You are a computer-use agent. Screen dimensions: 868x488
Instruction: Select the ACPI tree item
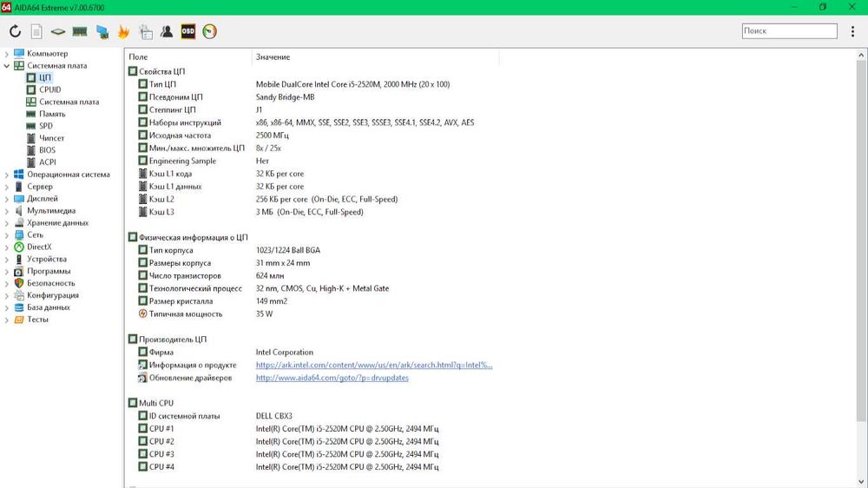[48, 162]
